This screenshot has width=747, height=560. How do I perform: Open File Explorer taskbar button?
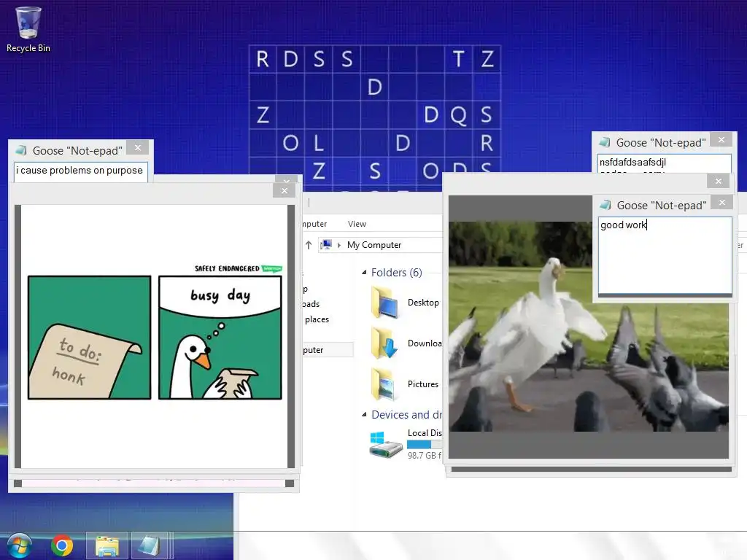pos(107,545)
